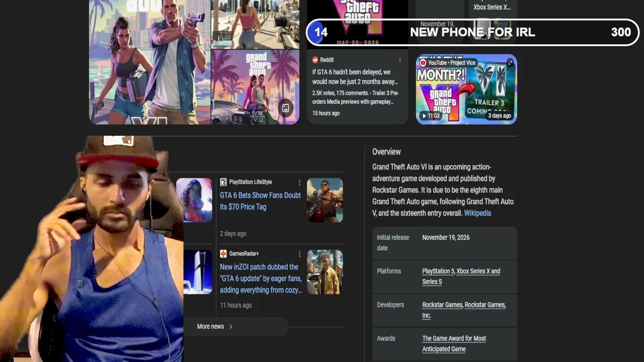Open The Game Award for Most Anticipated Game
644x362 pixels.
pos(454,344)
